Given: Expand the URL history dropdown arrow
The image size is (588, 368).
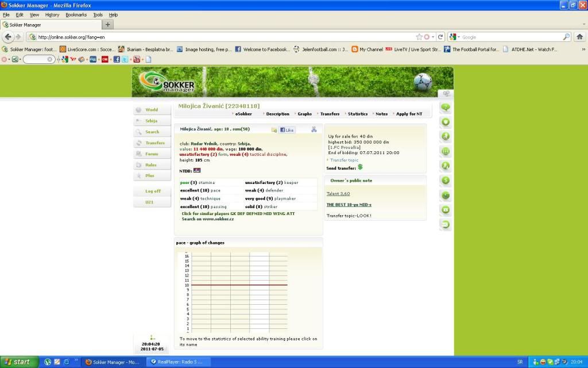Looking at the screenshot, I should point(433,37).
